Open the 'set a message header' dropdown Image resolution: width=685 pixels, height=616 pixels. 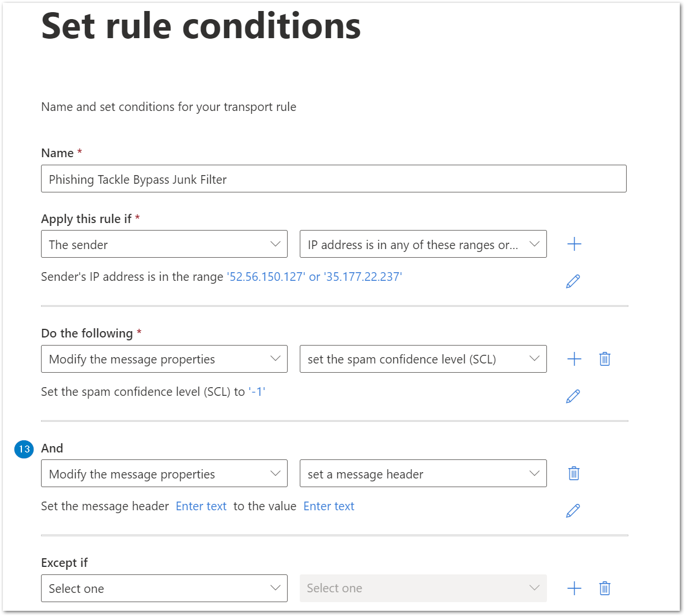(423, 473)
